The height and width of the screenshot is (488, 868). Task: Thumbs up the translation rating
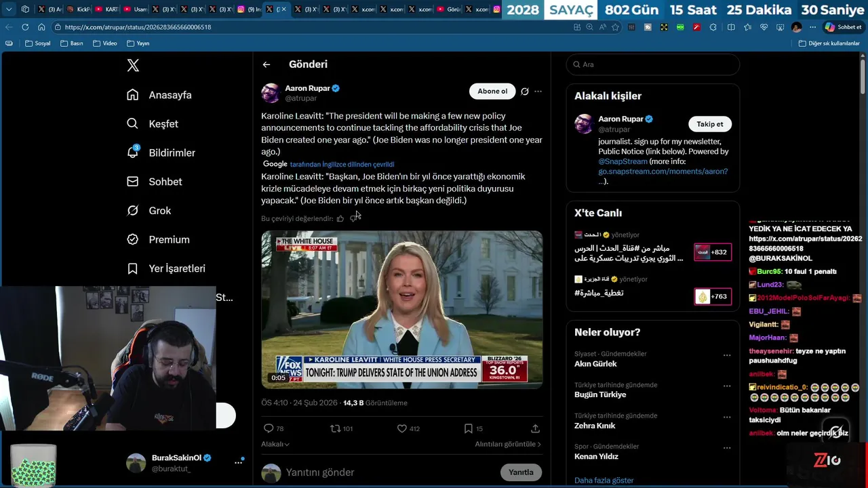[x=340, y=218]
